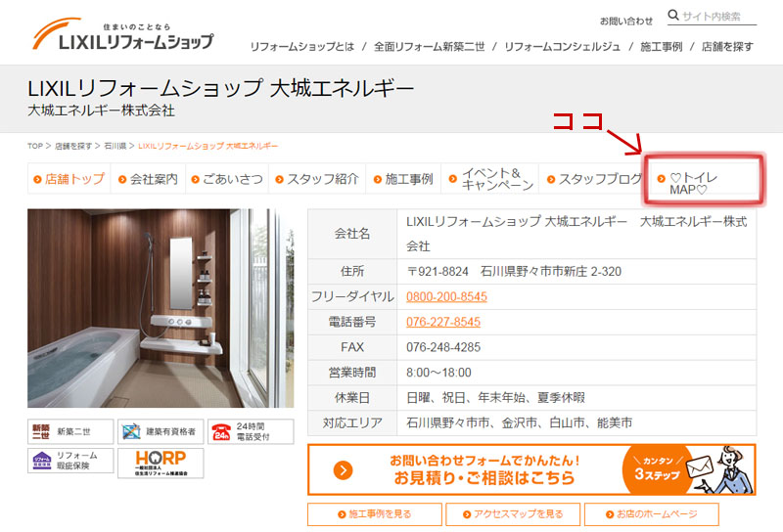Open the お問い合わせ link in header
783x532 pixels.
click(x=626, y=21)
